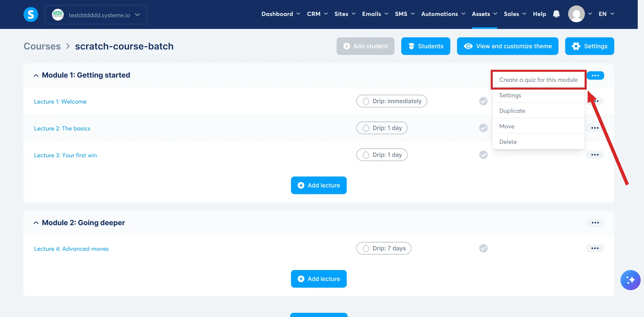Image resolution: width=644 pixels, height=317 pixels.
Task: Collapse Module 2: Going deeper
Action: 36,223
